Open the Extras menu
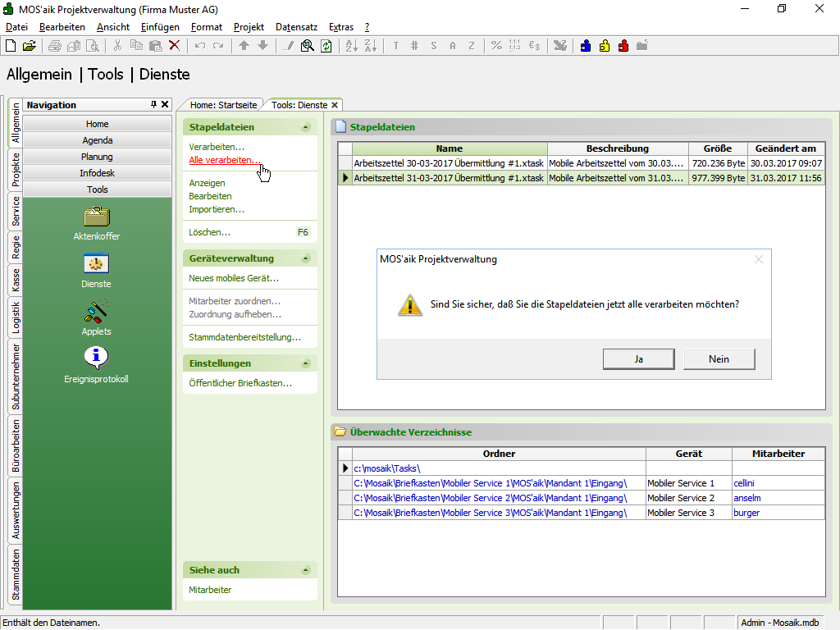Image resolution: width=840 pixels, height=630 pixels. [x=341, y=27]
